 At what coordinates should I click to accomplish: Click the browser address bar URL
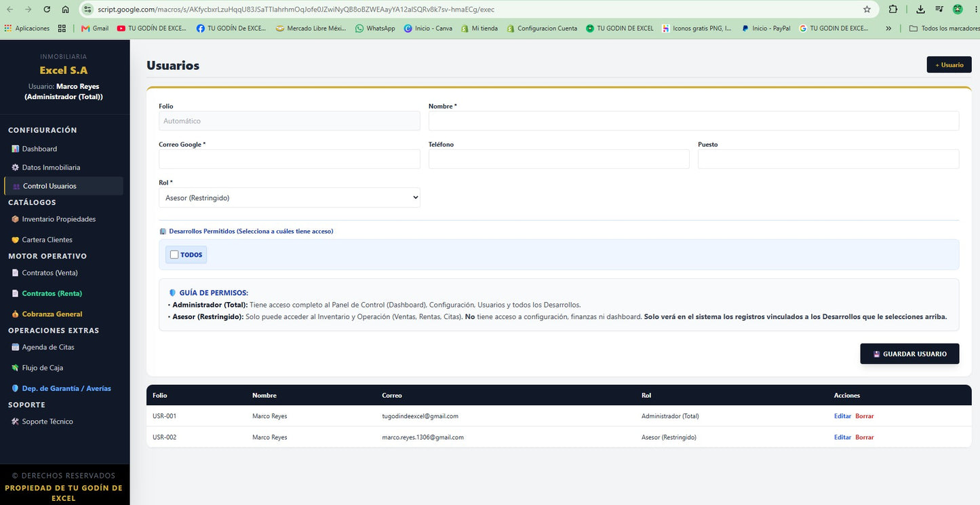[296, 10]
